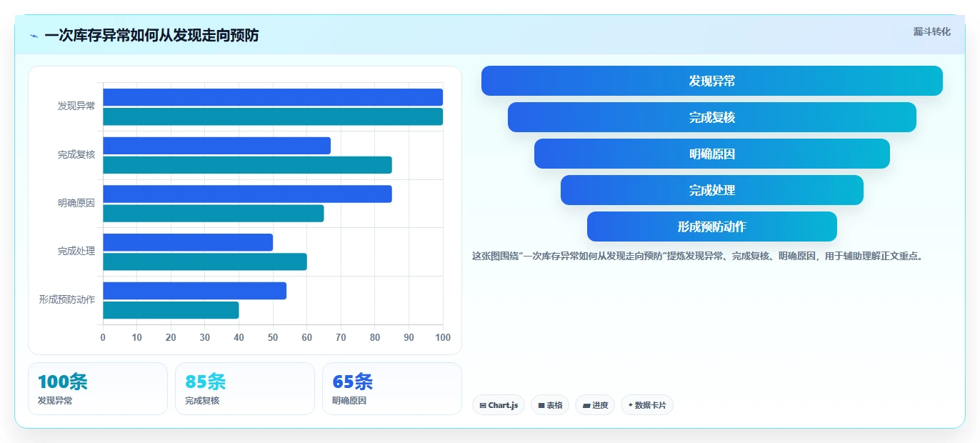
Task: Click the Chart.js tag icon
Action: point(483,405)
